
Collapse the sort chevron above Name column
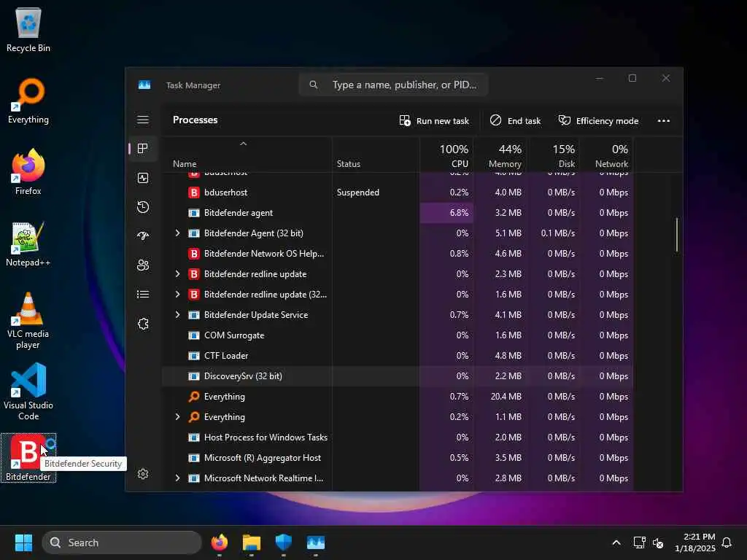click(243, 144)
